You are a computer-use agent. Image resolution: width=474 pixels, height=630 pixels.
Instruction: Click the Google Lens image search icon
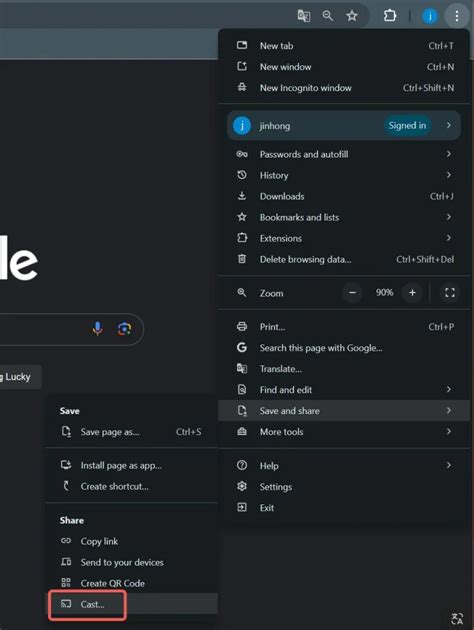[x=125, y=329]
